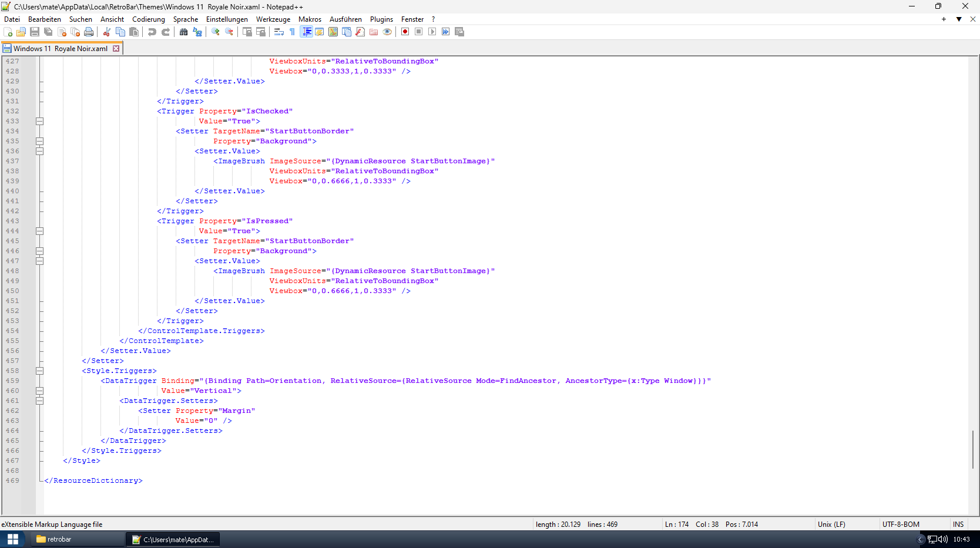Open the Bearbeiten menu
This screenshot has height=548, width=980.
(45, 19)
